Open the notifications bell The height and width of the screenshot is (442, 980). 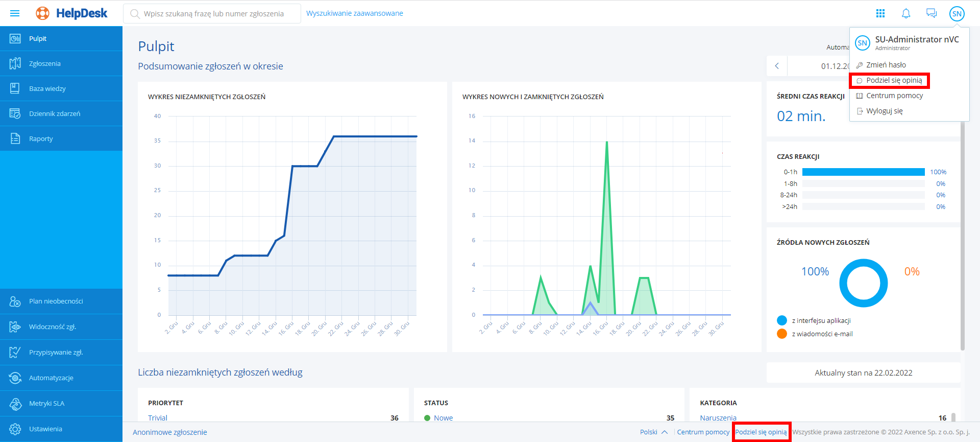pyautogui.click(x=906, y=13)
